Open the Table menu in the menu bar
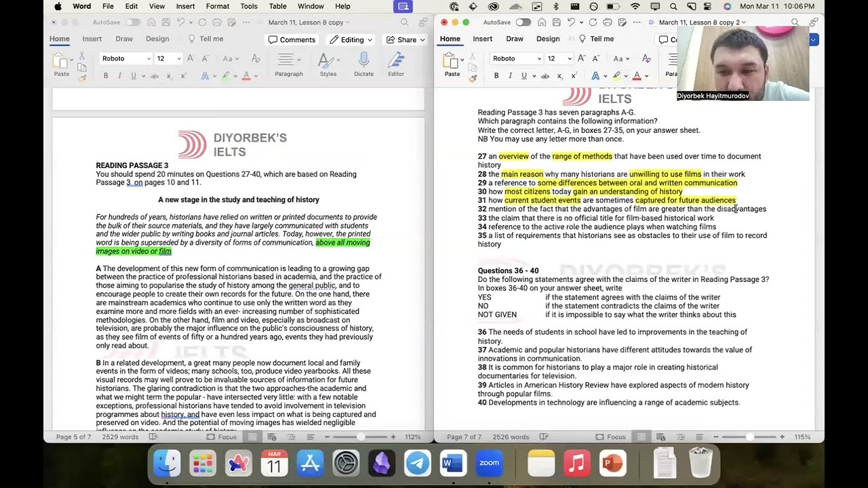This screenshot has height=488, width=868. click(278, 6)
